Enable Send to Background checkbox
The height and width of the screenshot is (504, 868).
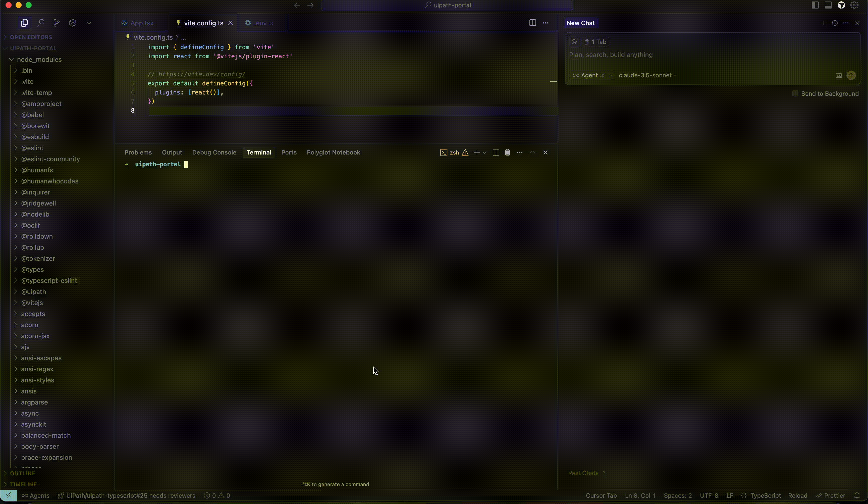coord(795,94)
